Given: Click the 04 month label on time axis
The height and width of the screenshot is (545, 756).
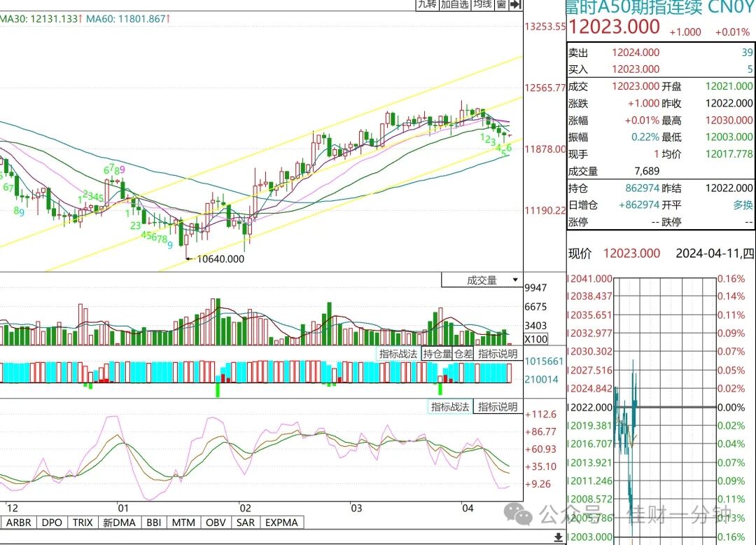Looking at the screenshot, I should [467, 508].
